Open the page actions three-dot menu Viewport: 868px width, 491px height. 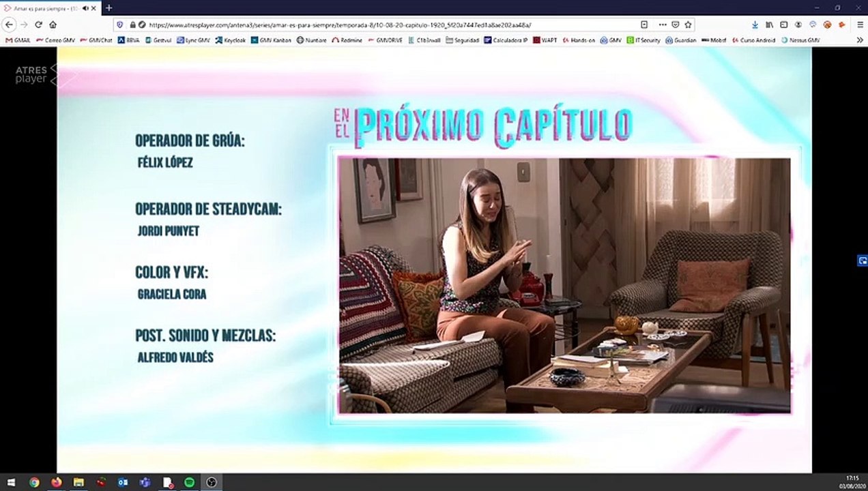click(663, 25)
